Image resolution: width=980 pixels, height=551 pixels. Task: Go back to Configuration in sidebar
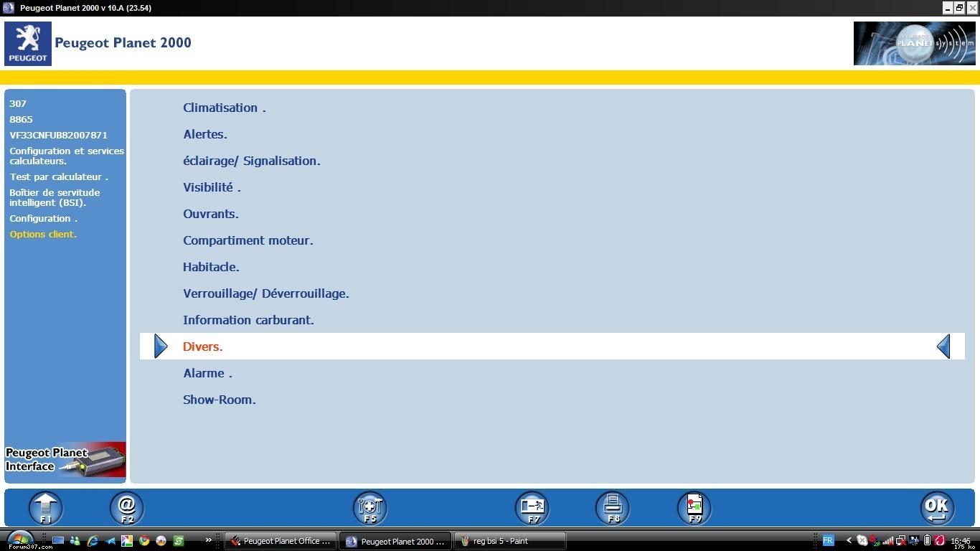pyautogui.click(x=43, y=218)
